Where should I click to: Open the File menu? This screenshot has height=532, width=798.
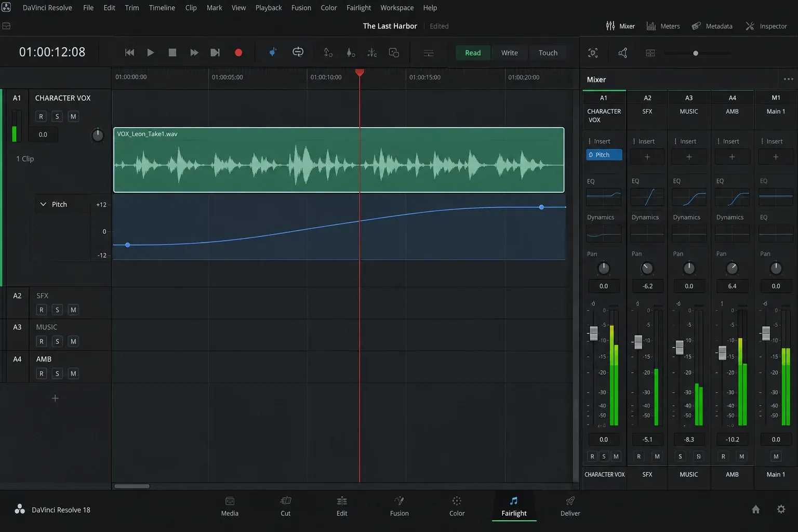tap(88, 8)
